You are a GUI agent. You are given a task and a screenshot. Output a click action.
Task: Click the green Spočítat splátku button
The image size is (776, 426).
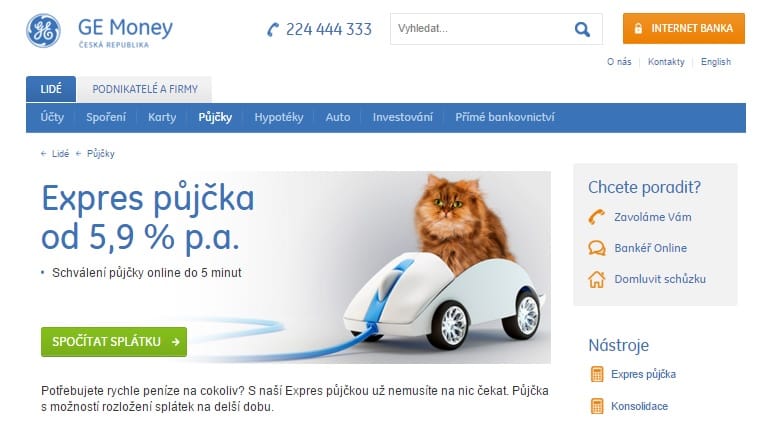(x=114, y=341)
